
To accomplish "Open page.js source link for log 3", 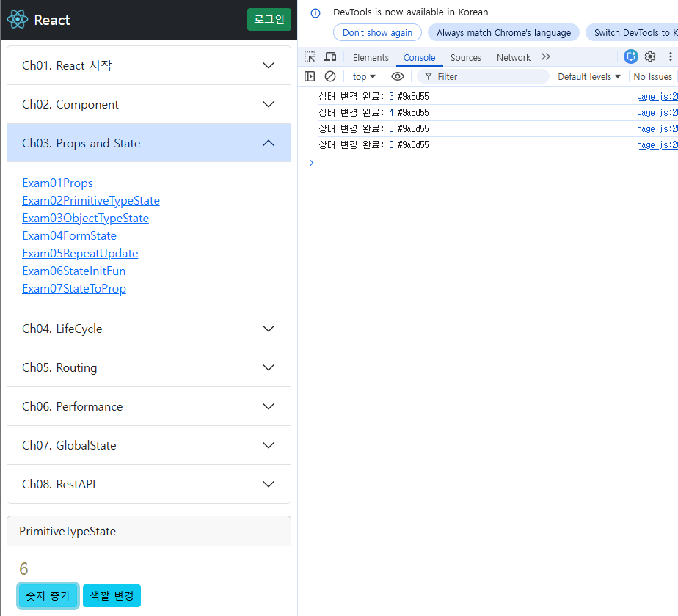I will (x=657, y=96).
